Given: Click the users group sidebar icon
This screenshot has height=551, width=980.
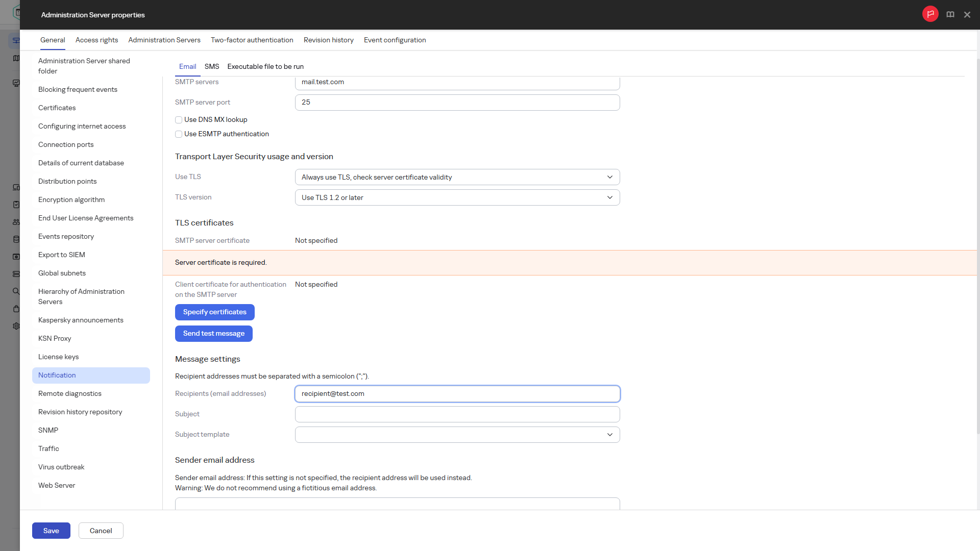Looking at the screenshot, I should pos(16,222).
